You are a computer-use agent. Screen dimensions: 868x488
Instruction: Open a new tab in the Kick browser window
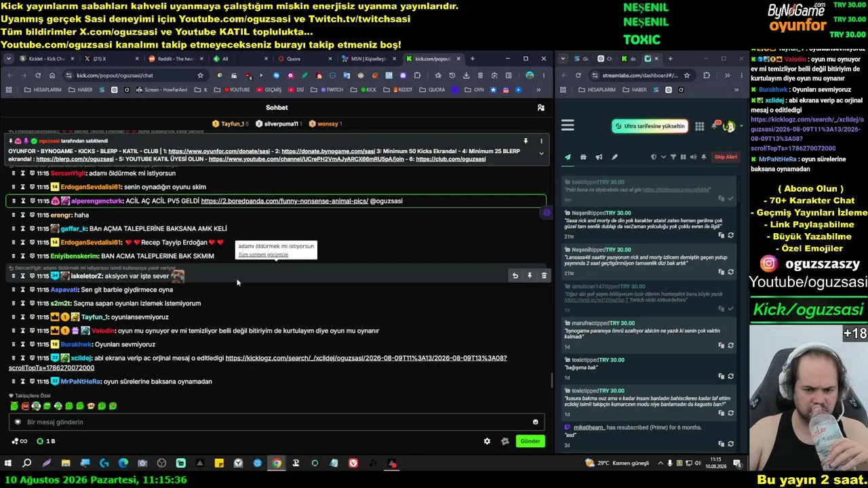coord(472,59)
